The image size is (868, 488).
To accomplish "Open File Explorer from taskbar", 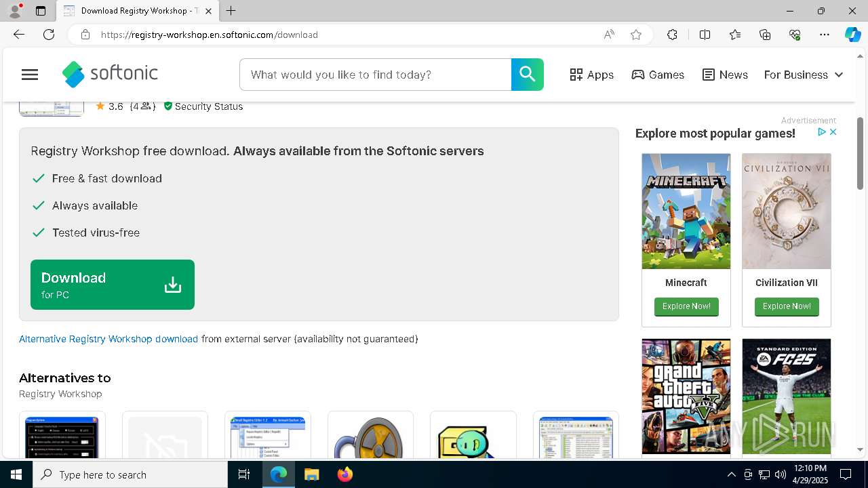I will (x=311, y=474).
